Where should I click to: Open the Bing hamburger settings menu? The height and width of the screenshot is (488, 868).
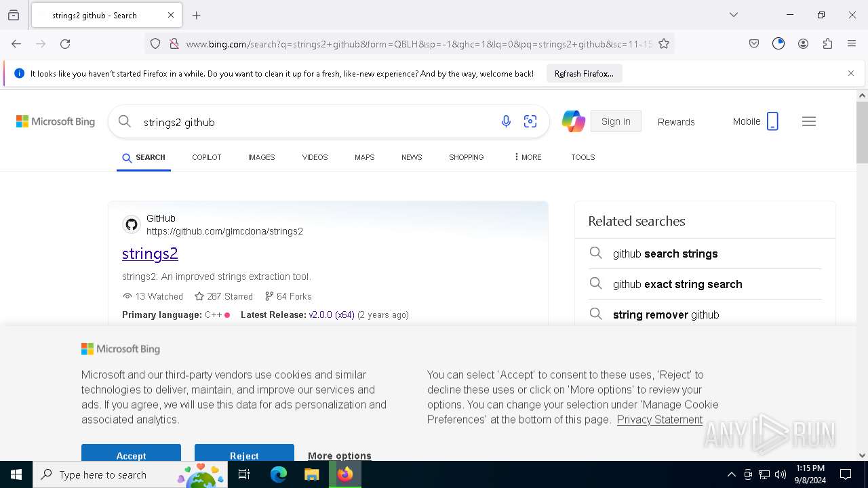808,121
